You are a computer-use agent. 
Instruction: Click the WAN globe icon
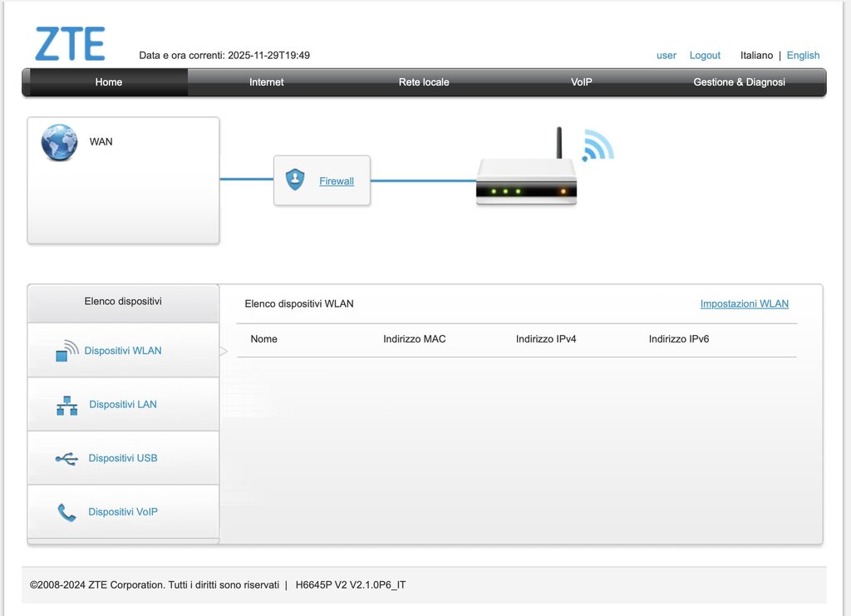point(59,142)
